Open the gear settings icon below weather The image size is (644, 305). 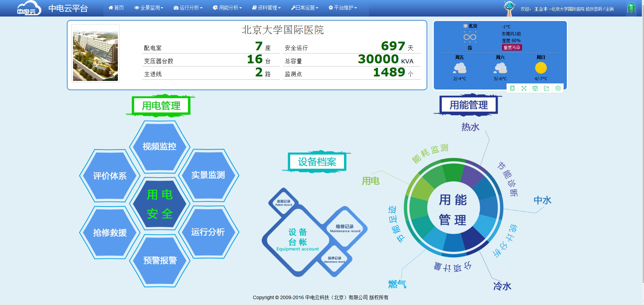click(558, 88)
